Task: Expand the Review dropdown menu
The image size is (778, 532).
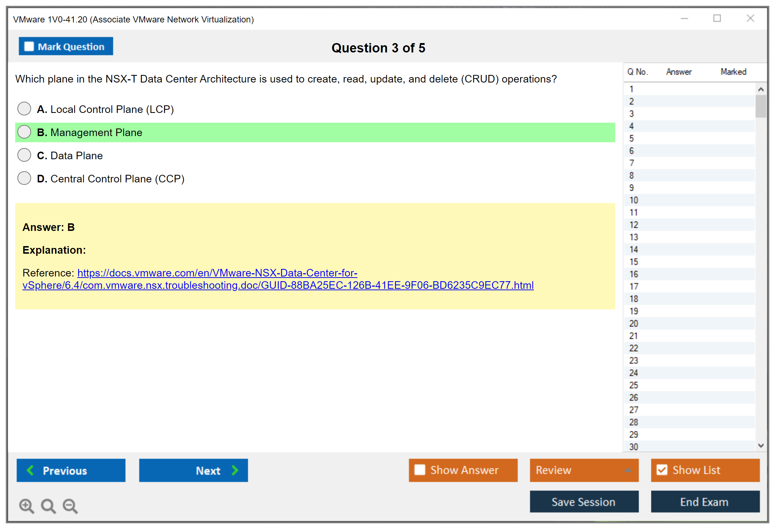Action: (628, 470)
